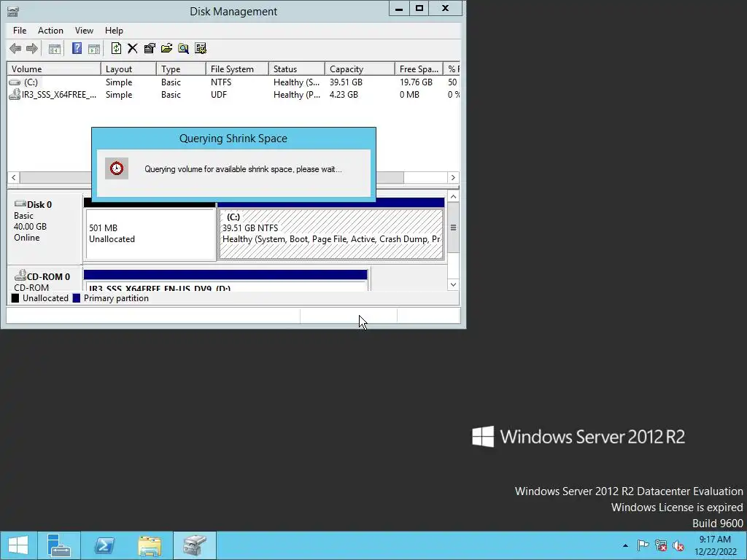Screen dimensions: 747x560
Task: Open File Explorer from the taskbar
Action: [x=150, y=545]
